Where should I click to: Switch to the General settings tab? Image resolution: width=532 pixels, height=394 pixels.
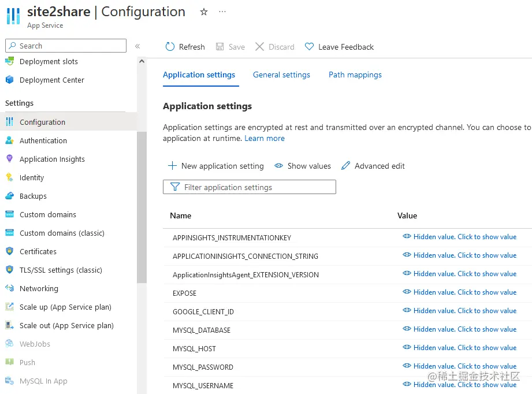pos(281,75)
